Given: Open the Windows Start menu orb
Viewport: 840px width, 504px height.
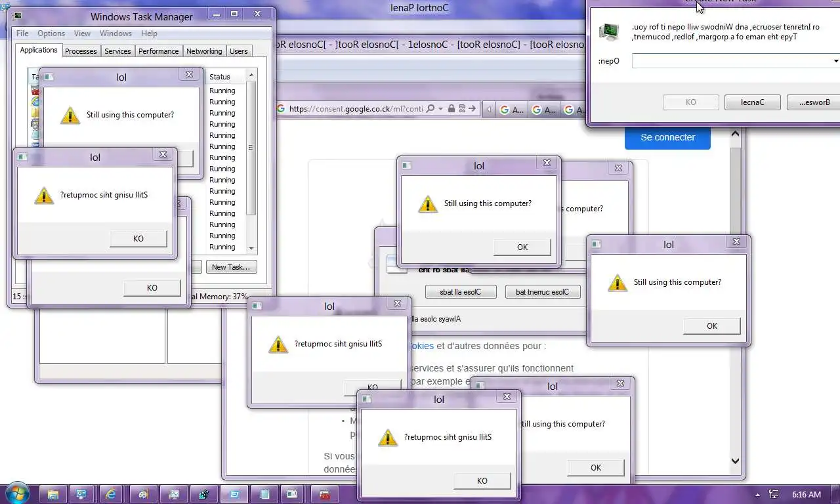Looking at the screenshot, I should coord(17,493).
